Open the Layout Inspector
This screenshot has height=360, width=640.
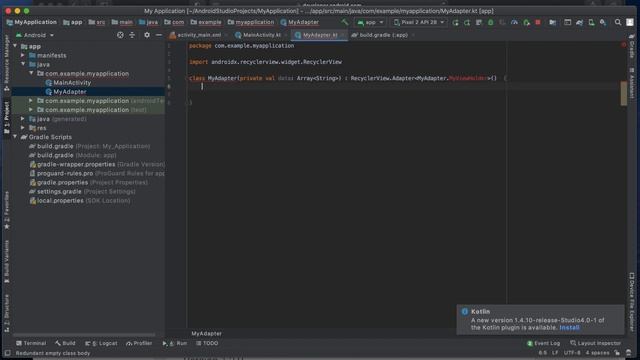pos(596,343)
